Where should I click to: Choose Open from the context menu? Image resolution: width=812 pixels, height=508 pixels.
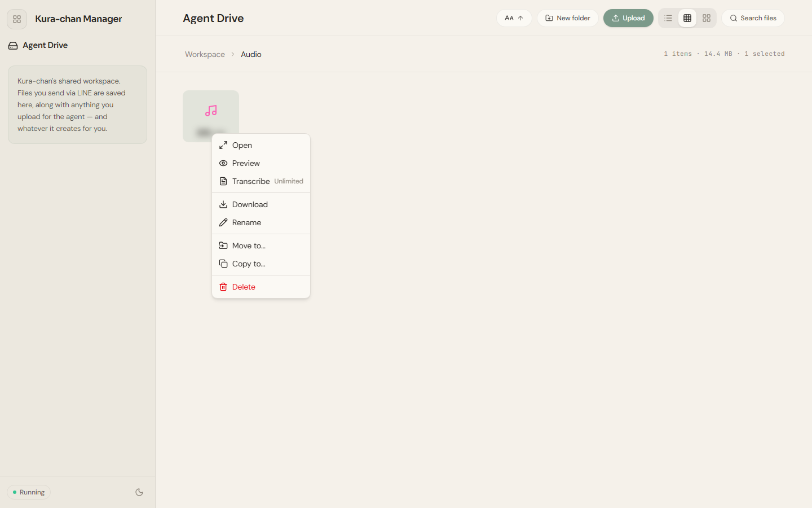261,145
